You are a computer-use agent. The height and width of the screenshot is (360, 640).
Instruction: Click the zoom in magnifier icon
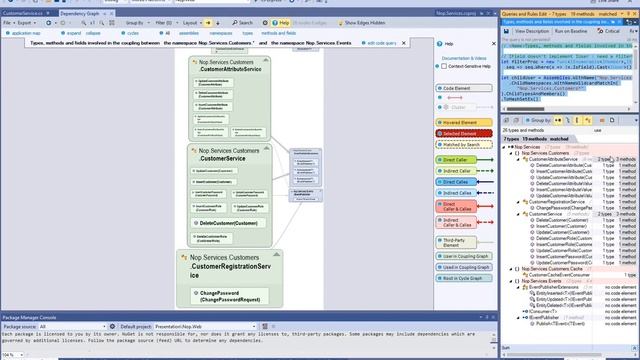coord(84,23)
